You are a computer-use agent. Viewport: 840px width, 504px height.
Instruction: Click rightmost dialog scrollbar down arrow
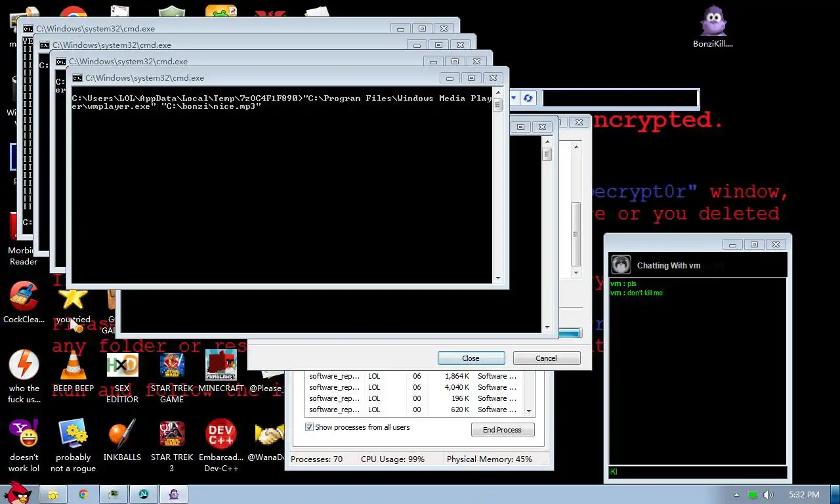(576, 272)
